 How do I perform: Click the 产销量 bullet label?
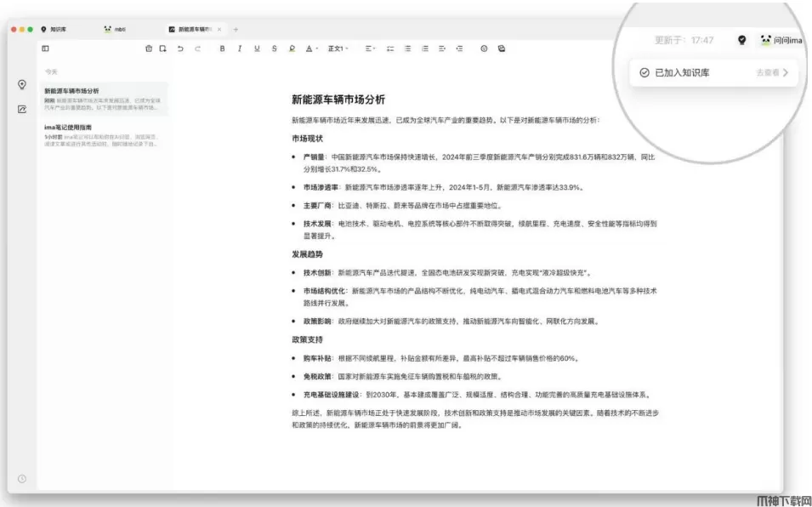[314, 157]
